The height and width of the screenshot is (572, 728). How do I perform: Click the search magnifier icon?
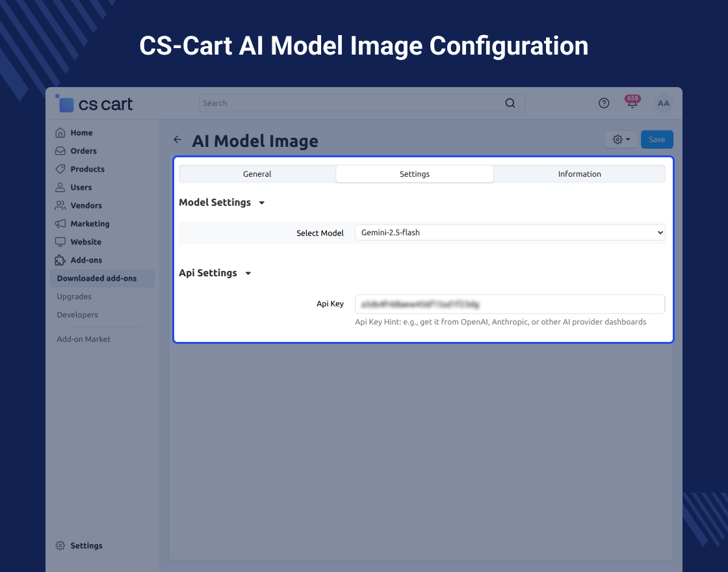tap(510, 103)
